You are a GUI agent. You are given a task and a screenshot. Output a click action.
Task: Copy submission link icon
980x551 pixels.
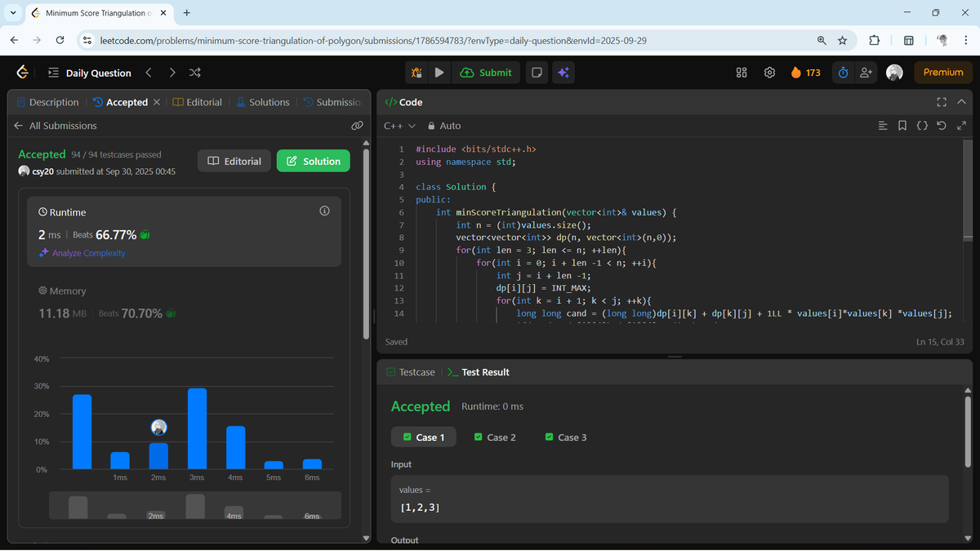click(357, 126)
